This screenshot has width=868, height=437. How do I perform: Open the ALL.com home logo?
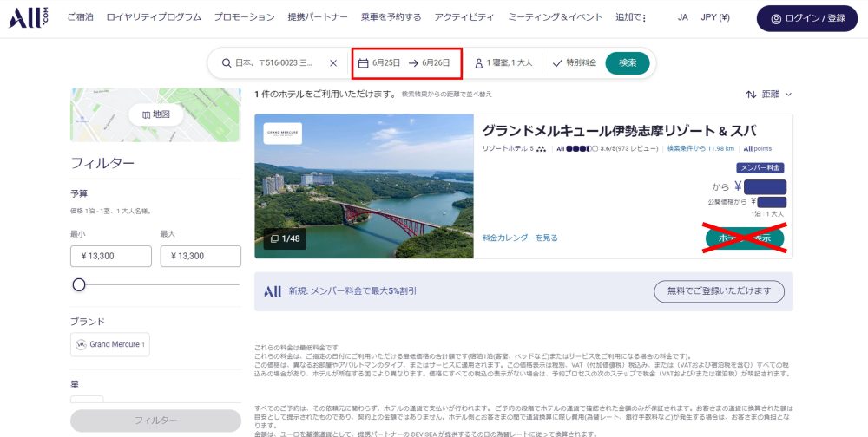pos(29,17)
